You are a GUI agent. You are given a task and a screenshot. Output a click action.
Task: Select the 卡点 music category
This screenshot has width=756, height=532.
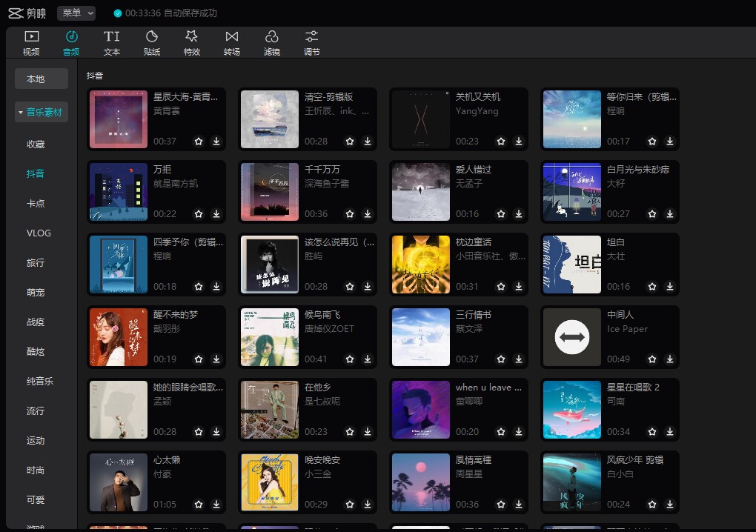click(x=36, y=203)
